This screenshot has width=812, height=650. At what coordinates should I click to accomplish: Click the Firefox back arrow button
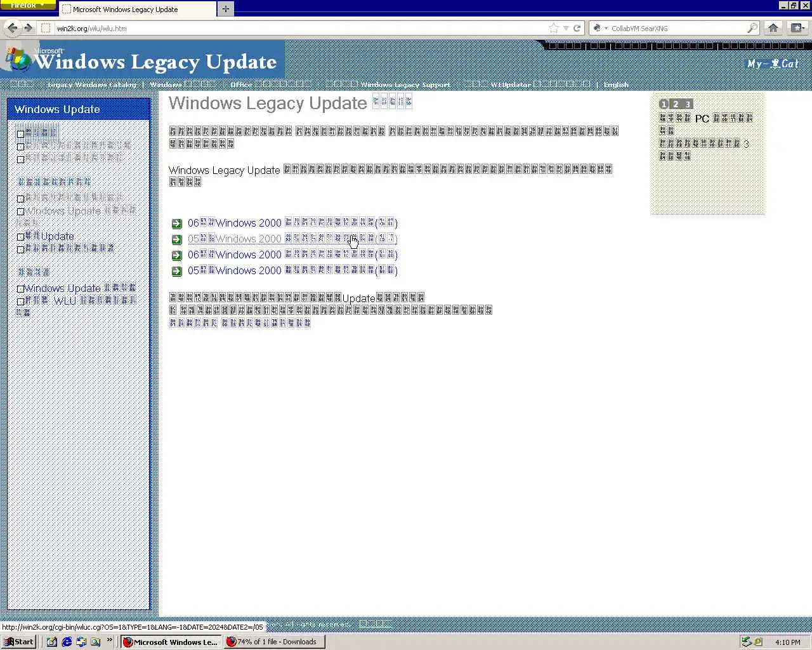tap(12, 28)
